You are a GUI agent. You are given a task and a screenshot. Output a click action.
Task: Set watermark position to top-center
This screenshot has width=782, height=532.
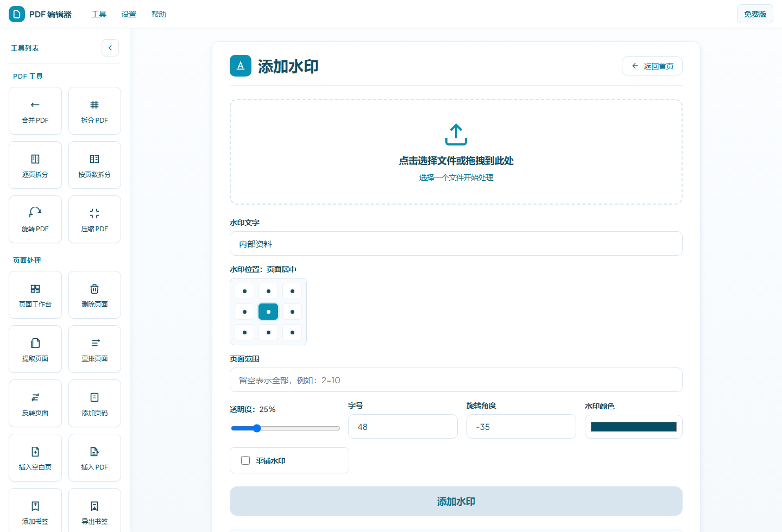[268, 291]
